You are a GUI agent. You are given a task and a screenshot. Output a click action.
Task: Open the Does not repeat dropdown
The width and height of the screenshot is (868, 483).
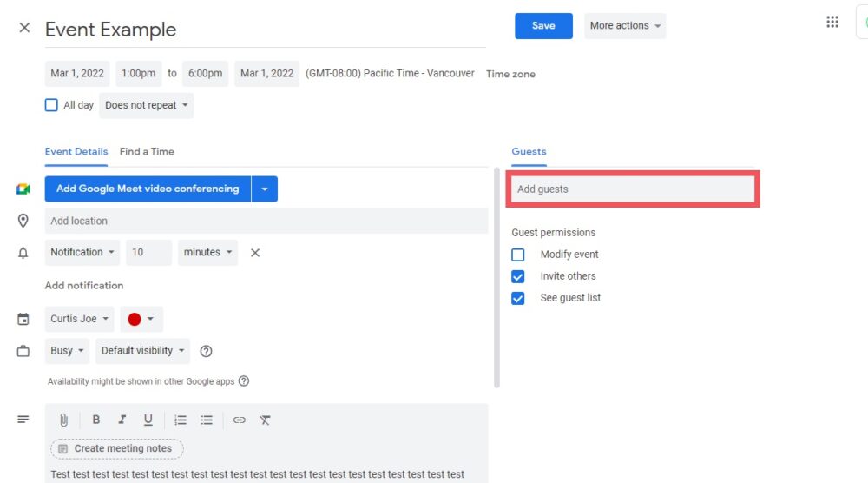(x=146, y=105)
